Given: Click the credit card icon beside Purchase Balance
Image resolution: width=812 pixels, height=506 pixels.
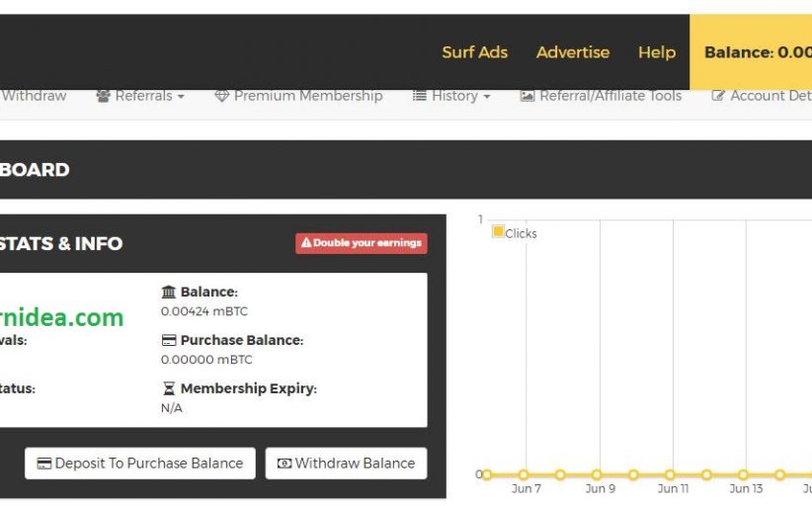Looking at the screenshot, I should click(169, 340).
